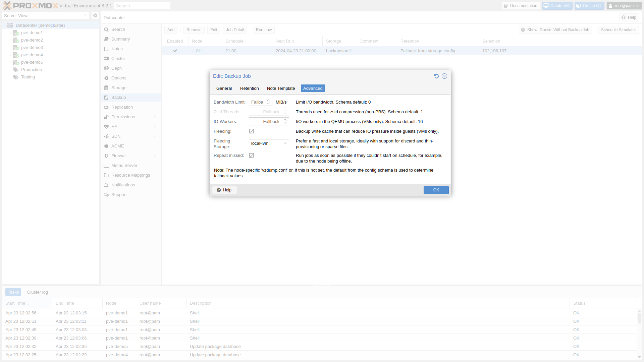This screenshot has width=644, height=362.
Task: Click the Notifications bell icon in the sidebar
Action: [106, 185]
